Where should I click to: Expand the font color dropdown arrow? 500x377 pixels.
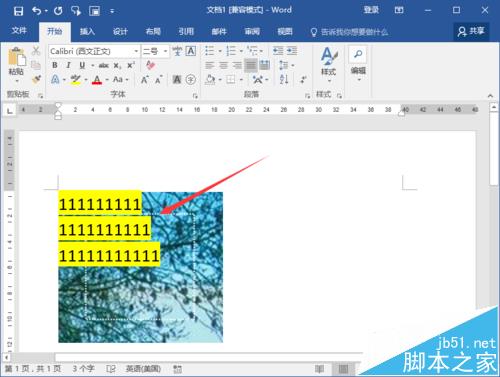[107, 80]
